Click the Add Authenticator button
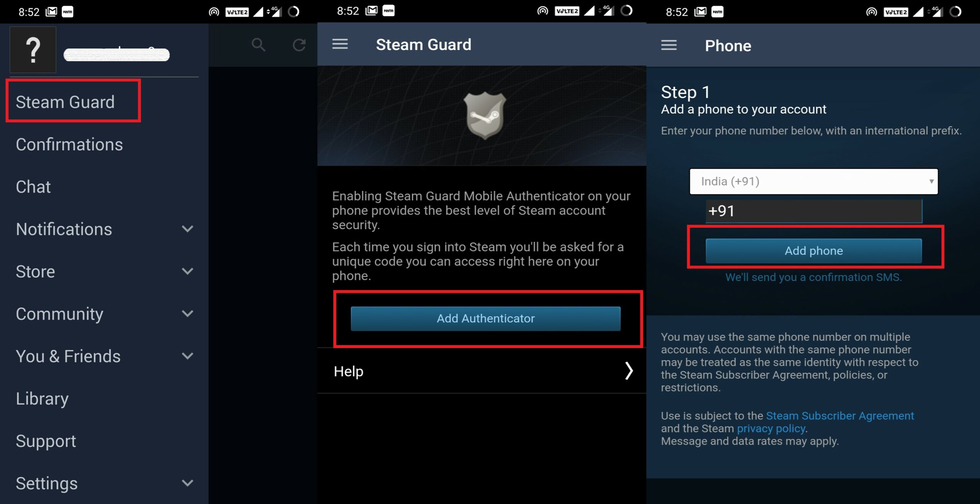This screenshot has height=504, width=980. 484,318
